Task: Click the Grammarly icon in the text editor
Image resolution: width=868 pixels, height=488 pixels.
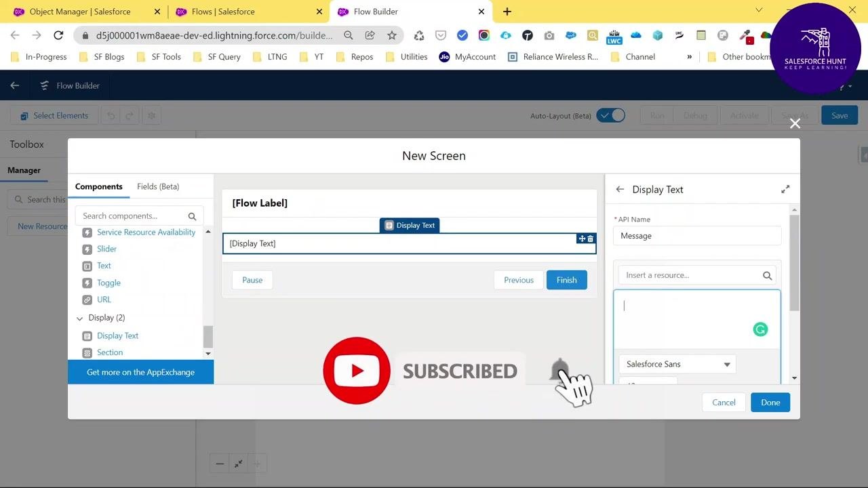Action: pyautogui.click(x=760, y=329)
